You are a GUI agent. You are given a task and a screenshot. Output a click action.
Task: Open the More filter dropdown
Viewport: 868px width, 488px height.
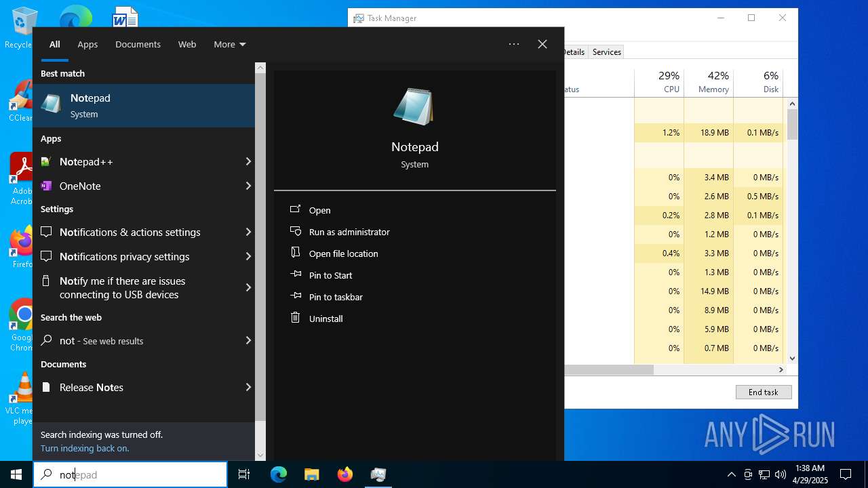click(x=230, y=44)
